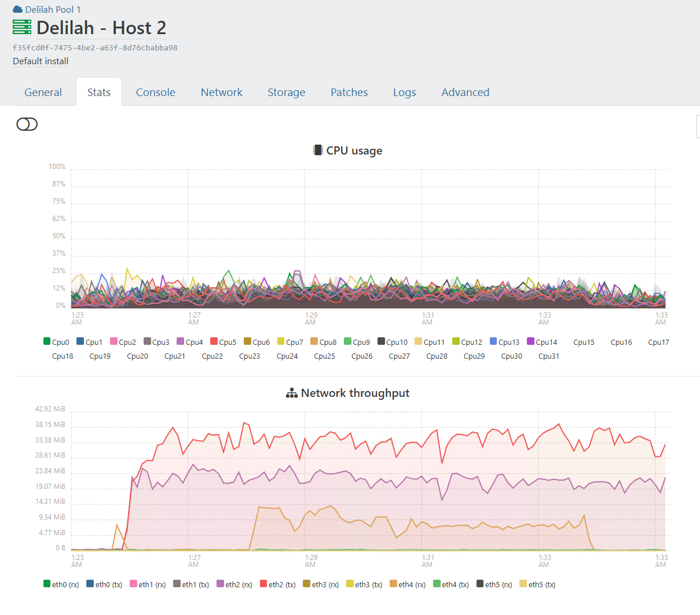The image size is (700, 615).
Task: Toggle Cpu5 legend red swatch
Action: click(x=214, y=341)
